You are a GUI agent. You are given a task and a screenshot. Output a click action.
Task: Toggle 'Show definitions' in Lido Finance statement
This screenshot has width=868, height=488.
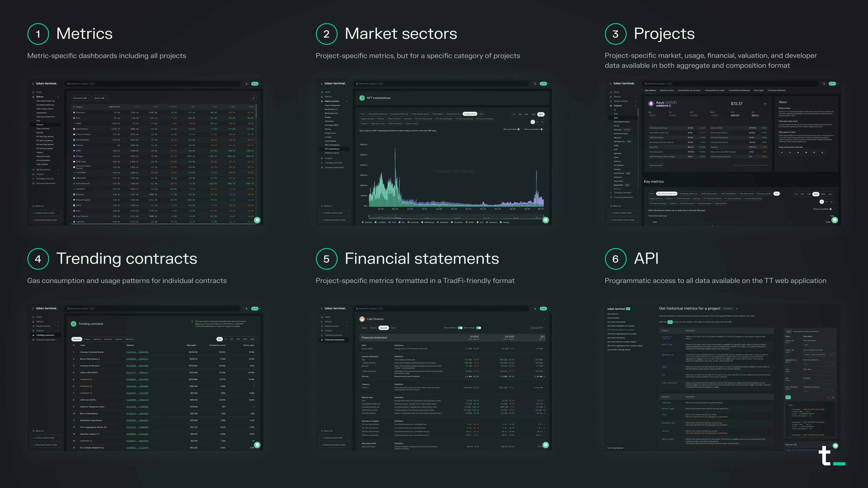(x=460, y=328)
